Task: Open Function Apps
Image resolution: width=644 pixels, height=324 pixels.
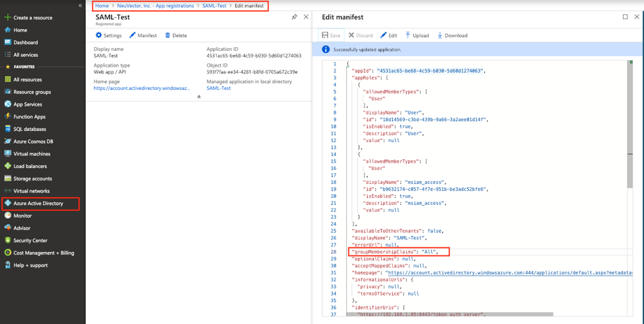Action: point(29,117)
